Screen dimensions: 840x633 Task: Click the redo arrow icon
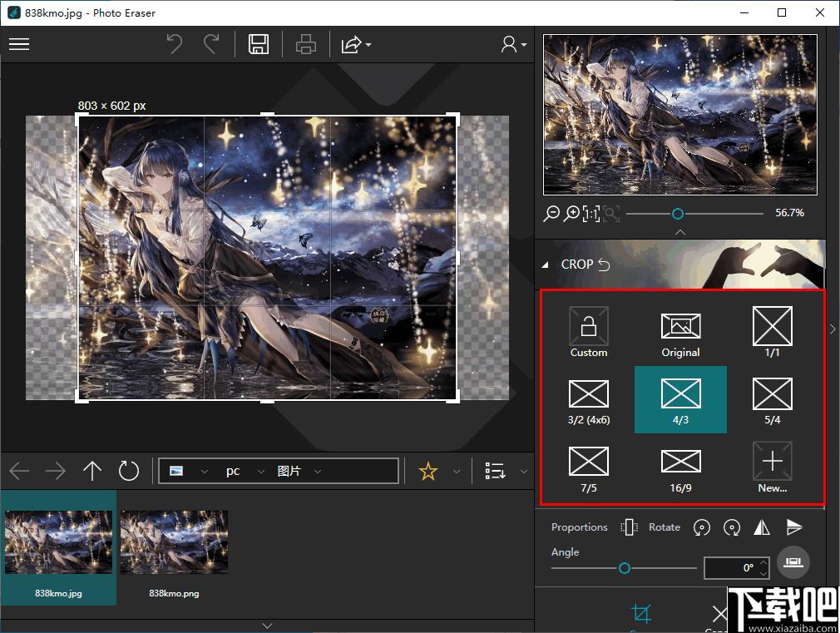211,44
